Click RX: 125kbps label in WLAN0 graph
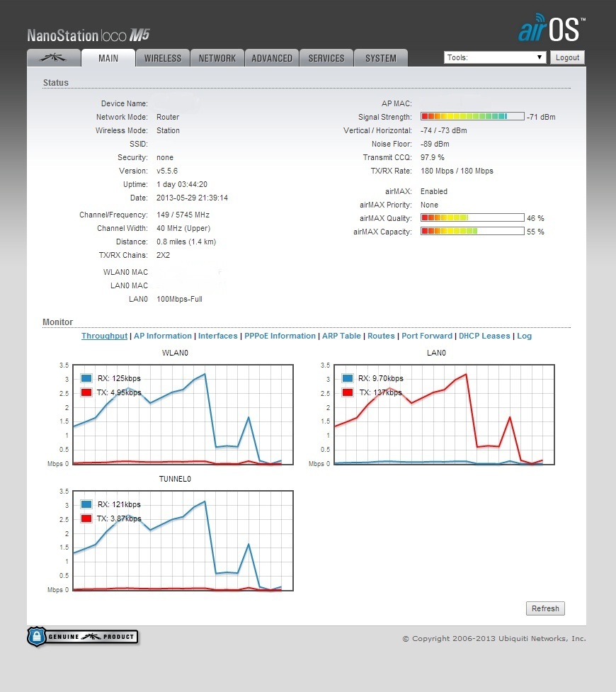 click(x=119, y=378)
